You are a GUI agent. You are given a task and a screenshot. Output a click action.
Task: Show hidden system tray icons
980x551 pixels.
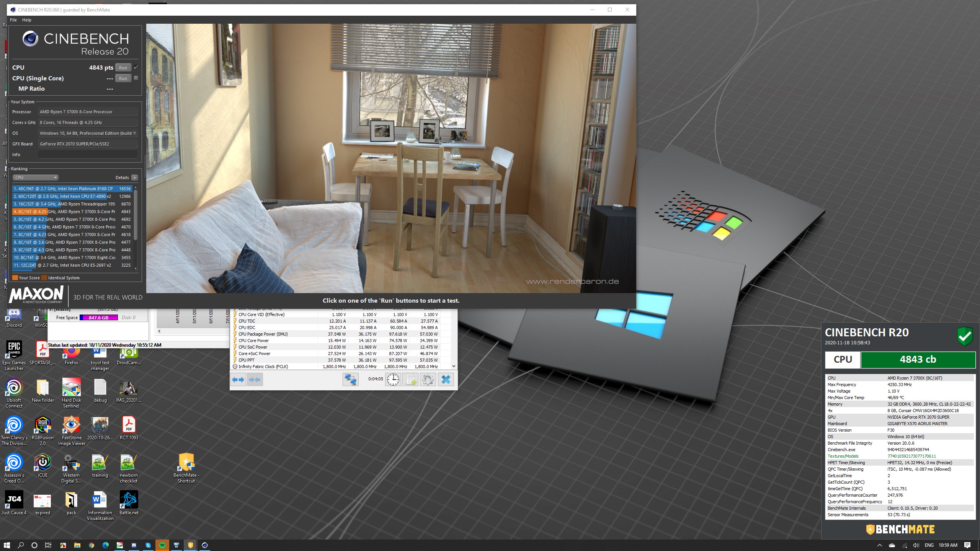[880, 545]
